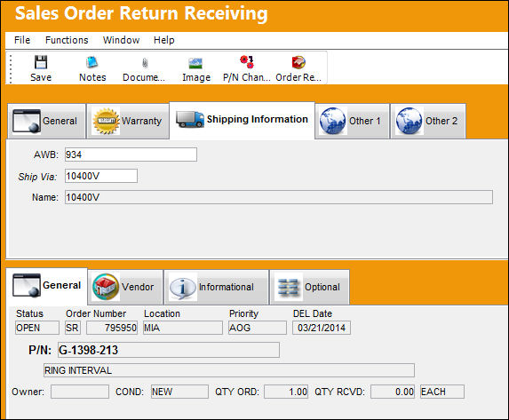Switch to the Other 1 tab
This screenshot has height=420, width=509.
point(352,122)
